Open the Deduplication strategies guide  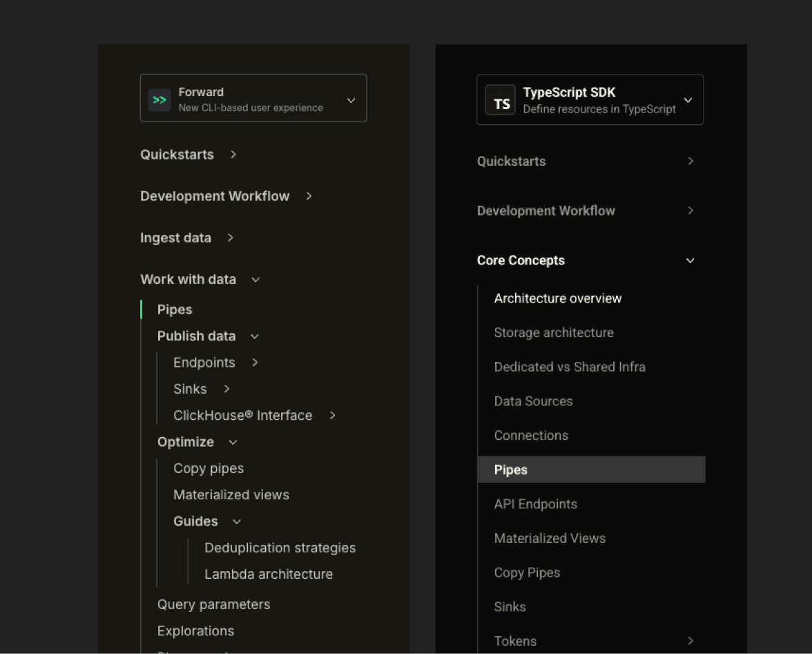pos(280,548)
